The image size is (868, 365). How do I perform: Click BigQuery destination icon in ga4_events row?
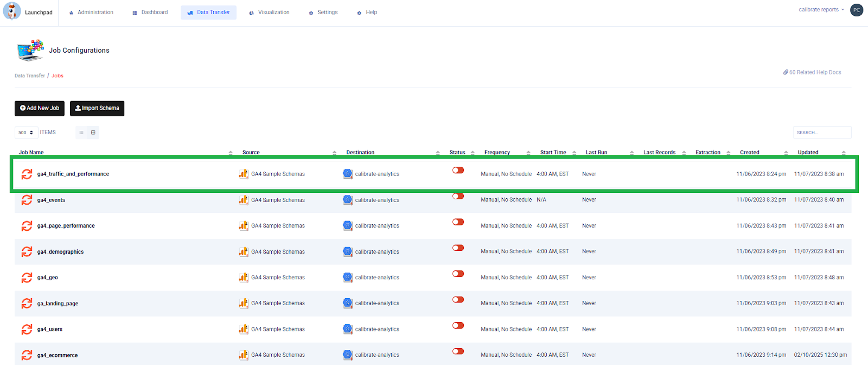tap(348, 200)
